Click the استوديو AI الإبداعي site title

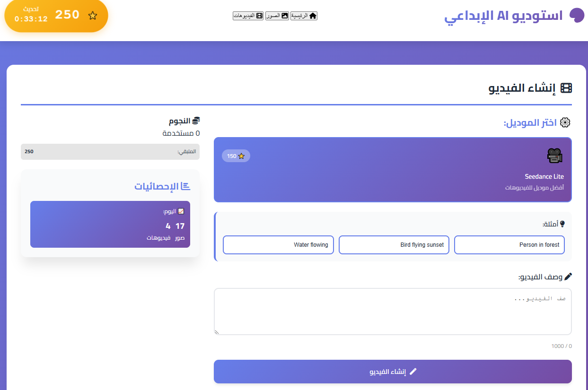pyautogui.click(x=504, y=16)
